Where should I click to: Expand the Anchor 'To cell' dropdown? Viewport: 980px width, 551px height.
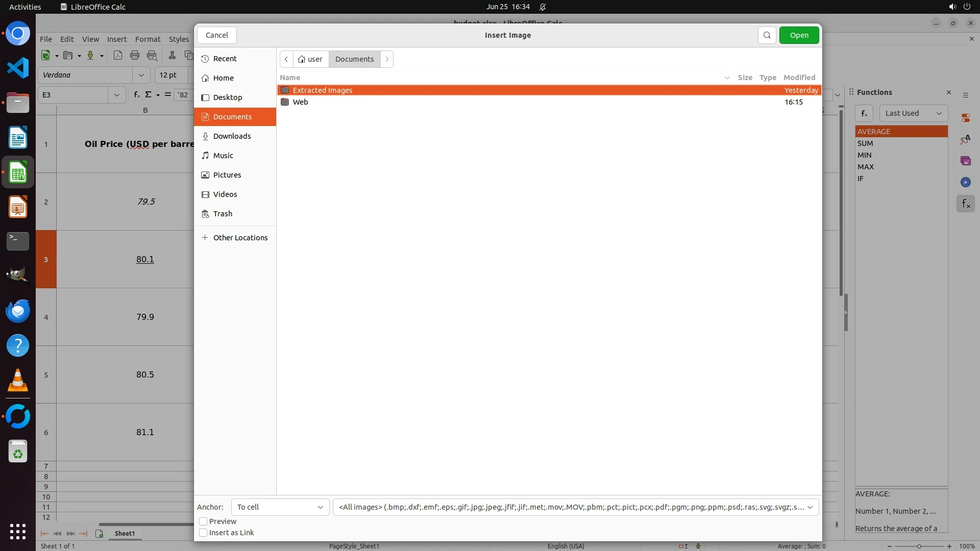pos(280,507)
